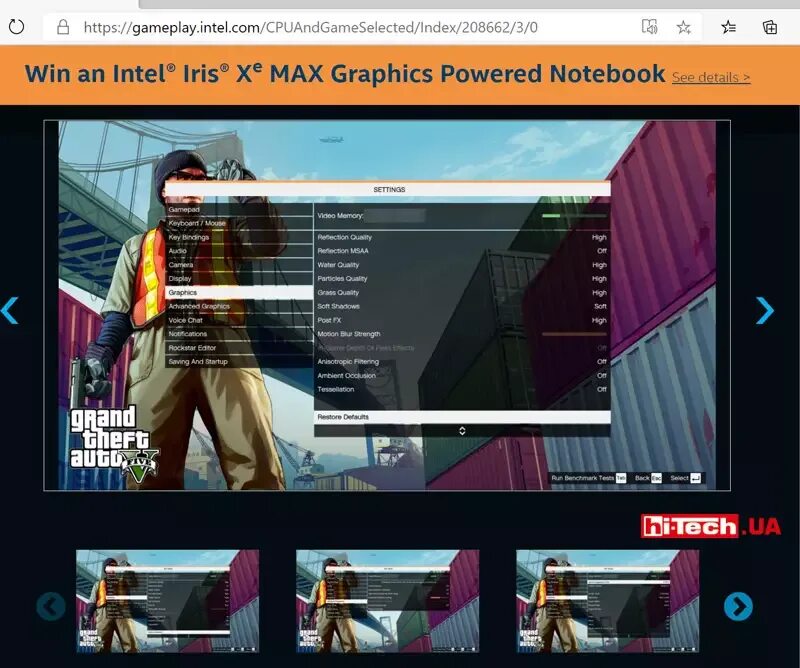Viewport: 800px width, 668px height.
Task: Click the Gamepad settings entry
Action: click(x=239, y=210)
